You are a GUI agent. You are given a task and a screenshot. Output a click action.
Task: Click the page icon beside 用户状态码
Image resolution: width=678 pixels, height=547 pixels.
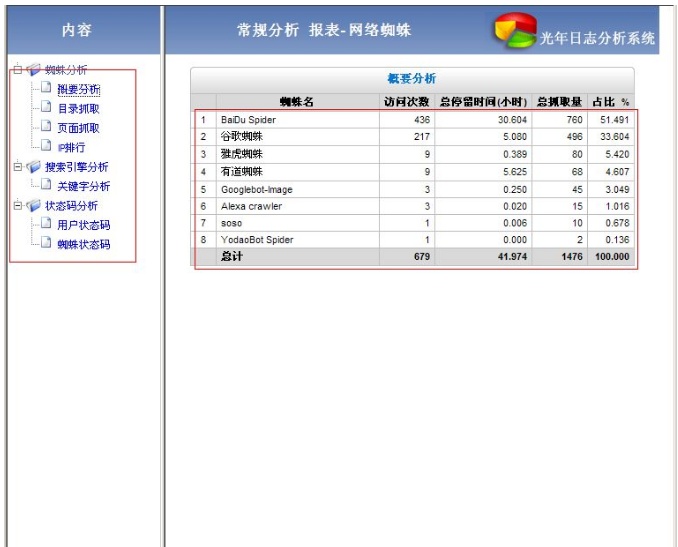[45, 225]
